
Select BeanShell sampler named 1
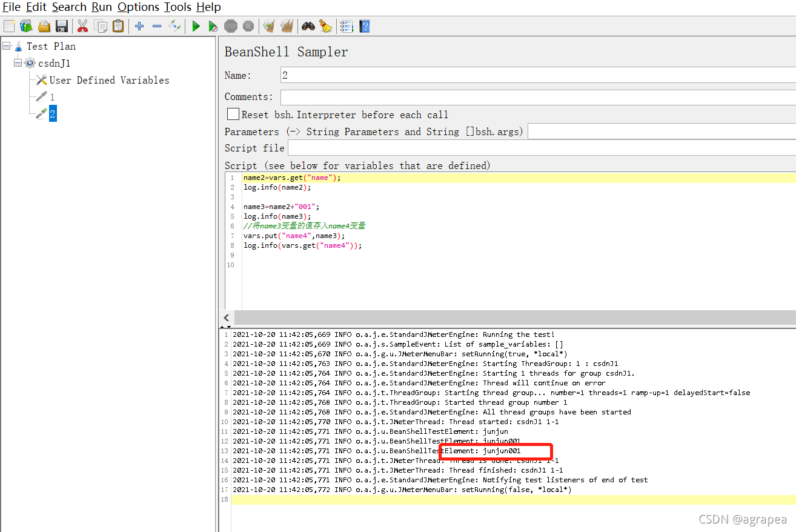coord(52,97)
